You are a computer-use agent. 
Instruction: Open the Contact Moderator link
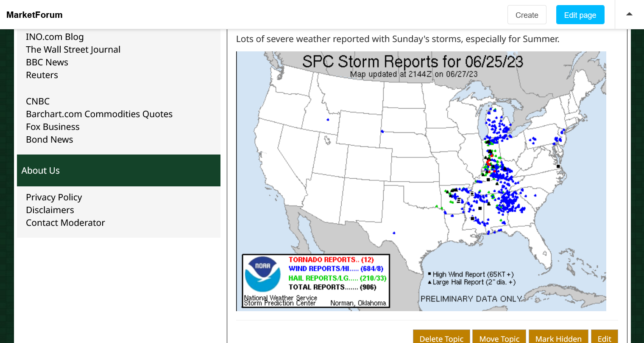click(65, 223)
